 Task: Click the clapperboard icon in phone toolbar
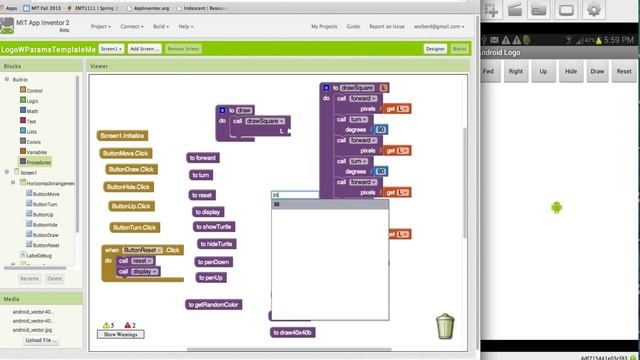coord(515,9)
